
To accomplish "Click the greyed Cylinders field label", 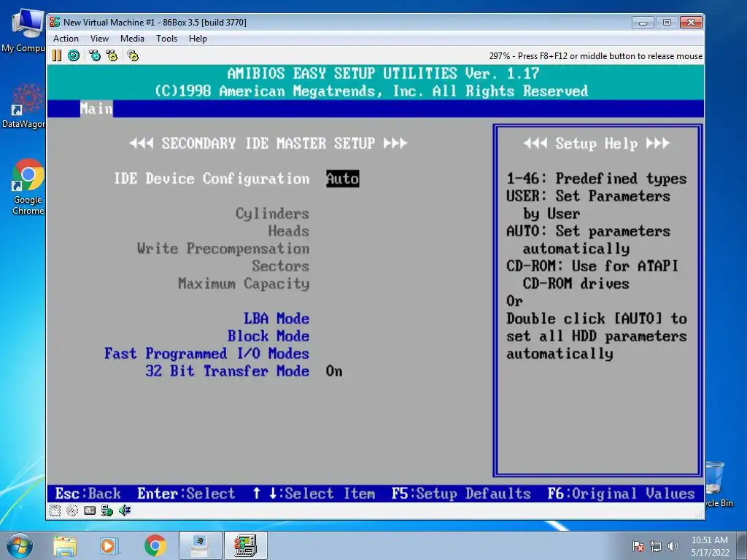I will 272,214.
